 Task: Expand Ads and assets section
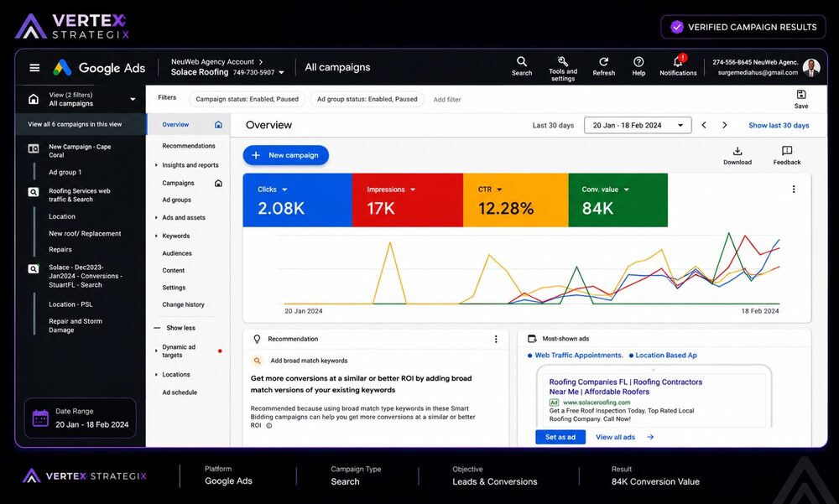point(156,218)
